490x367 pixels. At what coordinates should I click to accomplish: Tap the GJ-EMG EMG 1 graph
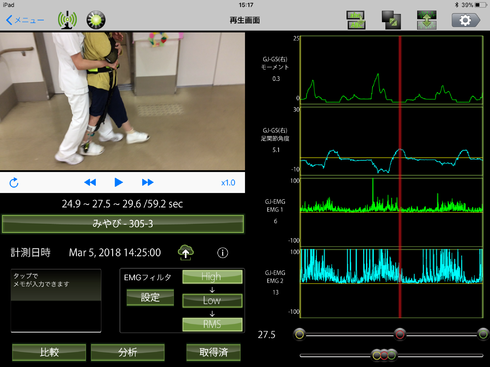tap(392, 212)
